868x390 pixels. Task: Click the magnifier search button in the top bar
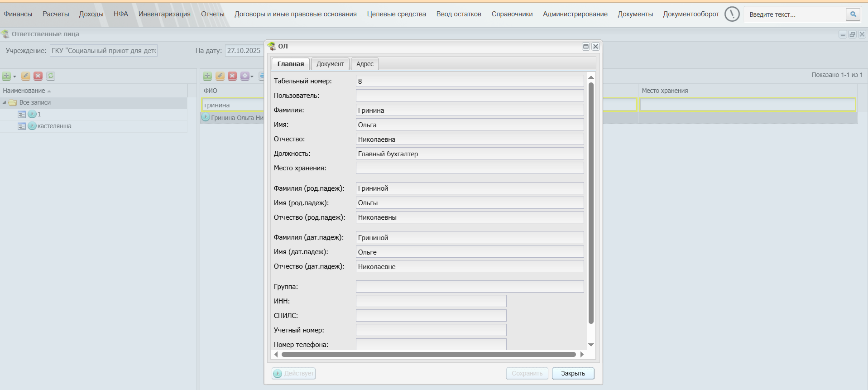click(853, 14)
